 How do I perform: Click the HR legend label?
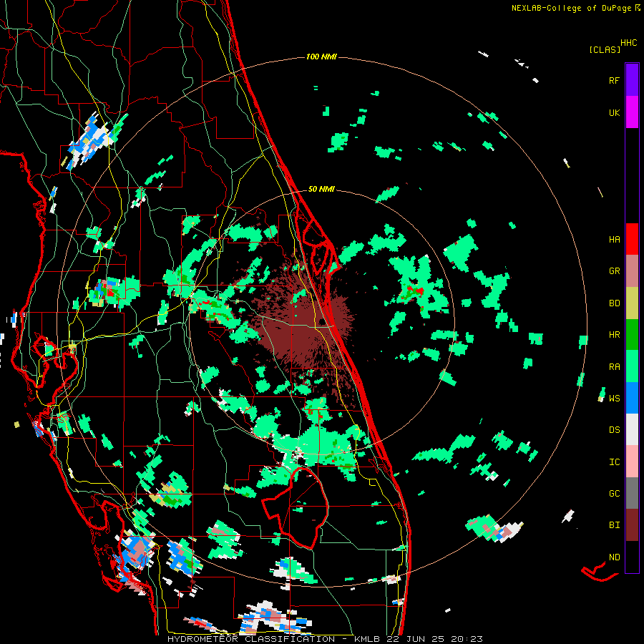tap(614, 335)
